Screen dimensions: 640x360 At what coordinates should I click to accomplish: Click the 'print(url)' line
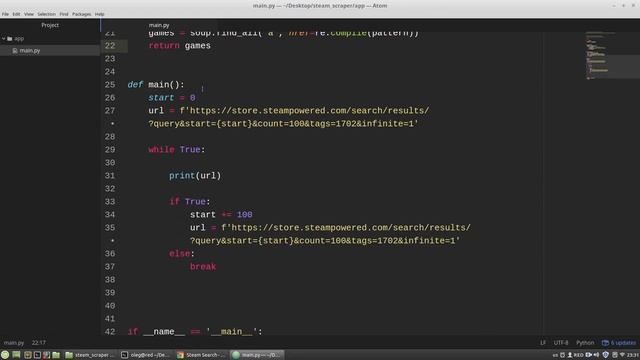click(195, 176)
